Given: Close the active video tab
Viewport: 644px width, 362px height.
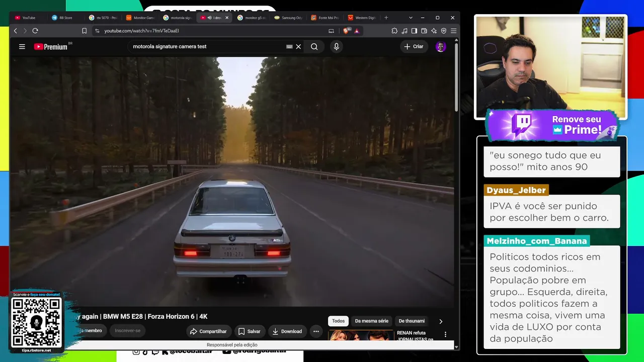Looking at the screenshot, I should coord(227,18).
